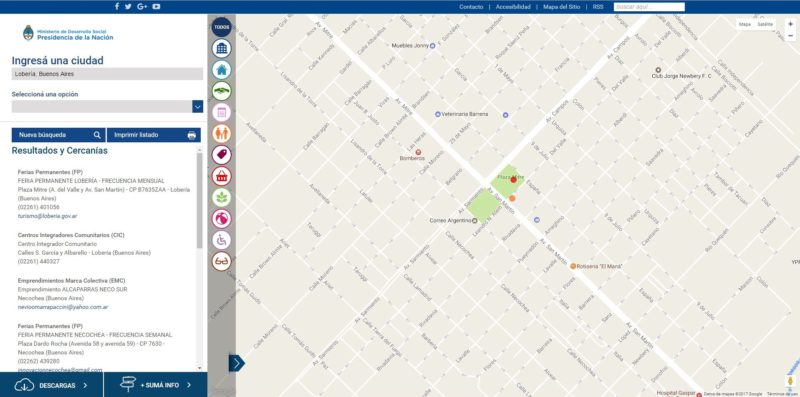Toggle the price tag category filter

pos(221,155)
